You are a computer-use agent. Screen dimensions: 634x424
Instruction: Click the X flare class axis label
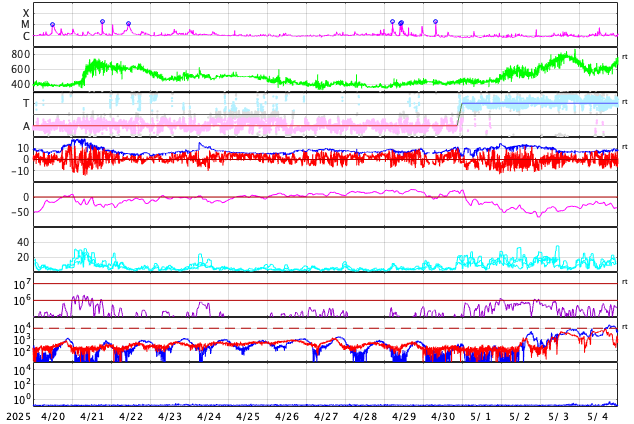(26, 13)
